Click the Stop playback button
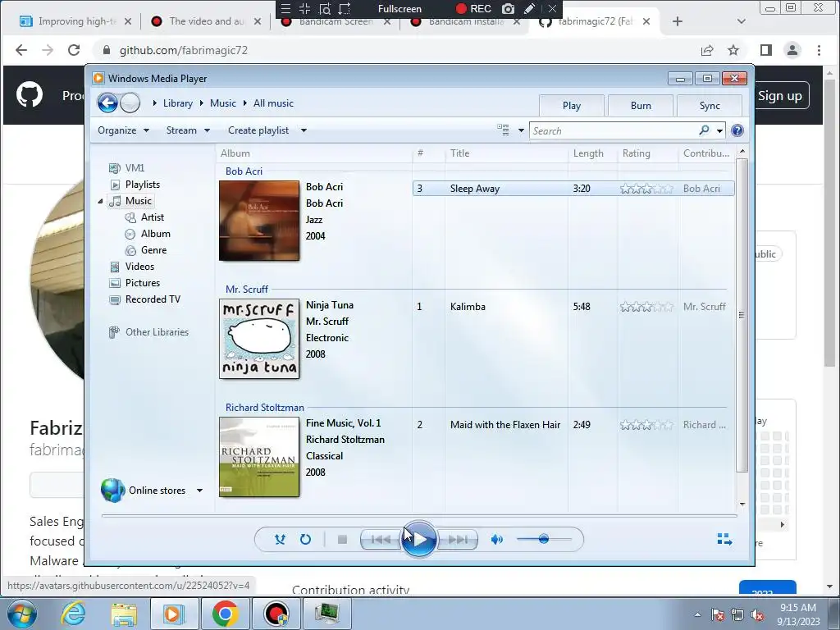The width and height of the screenshot is (840, 630). (x=342, y=540)
